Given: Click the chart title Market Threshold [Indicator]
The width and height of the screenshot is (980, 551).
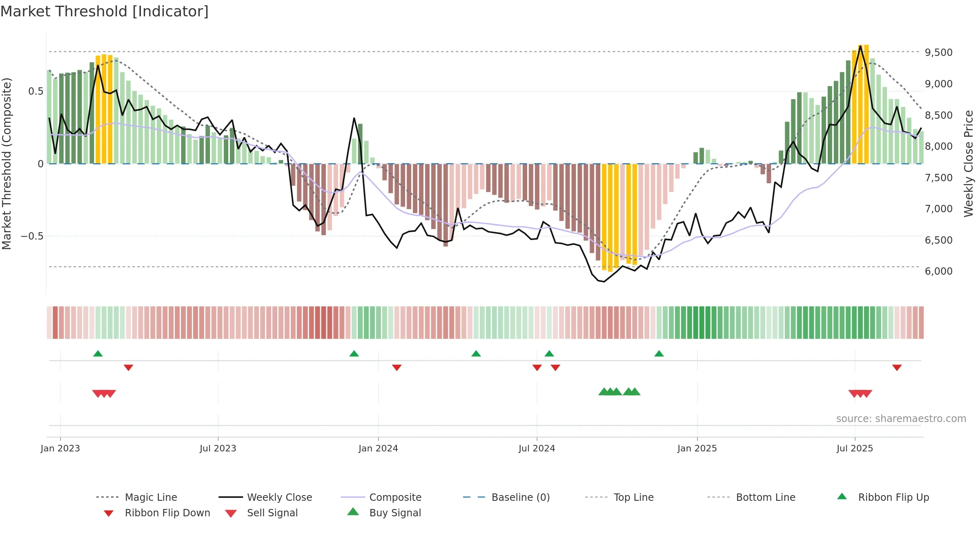Looking at the screenshot, I should point(105,11).
